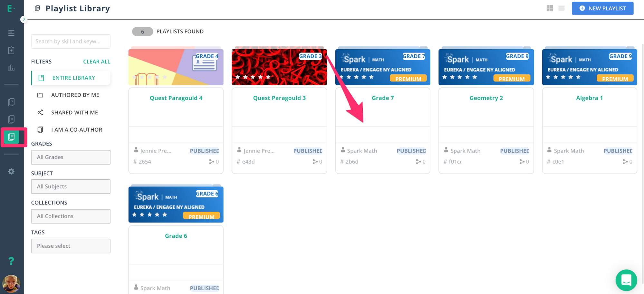Viewport: 644px width, 294px height.
Task: Open the item bank sidebar icon
Action: click(x=11, y=102)
